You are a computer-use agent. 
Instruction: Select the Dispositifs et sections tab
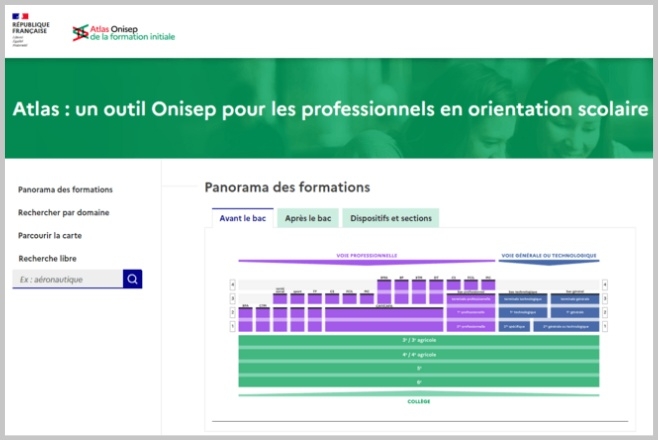point(390,218)
